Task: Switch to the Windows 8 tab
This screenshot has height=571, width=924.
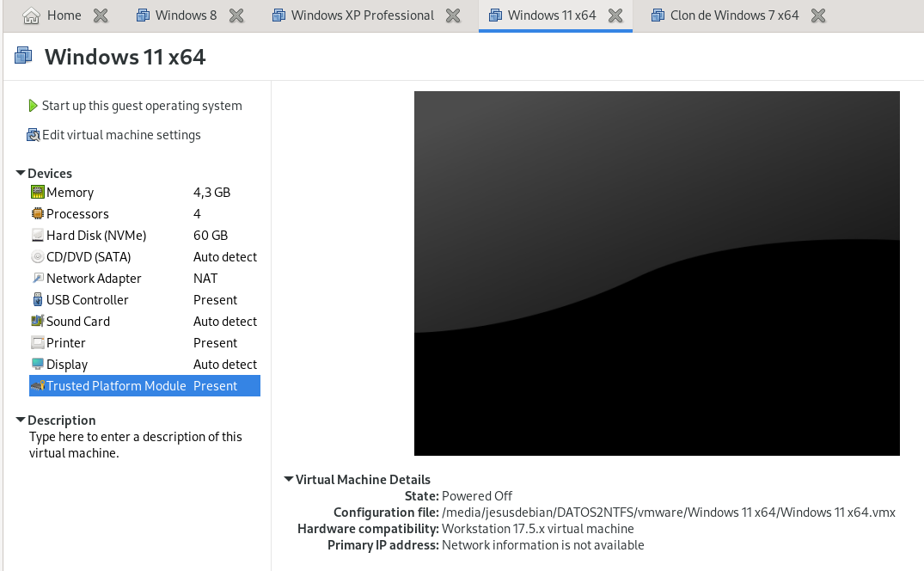Action: coord(187,15)
